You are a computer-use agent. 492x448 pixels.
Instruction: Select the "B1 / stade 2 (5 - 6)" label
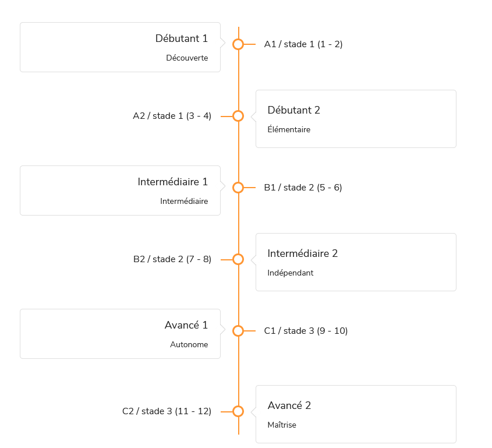tap(303, 188)
